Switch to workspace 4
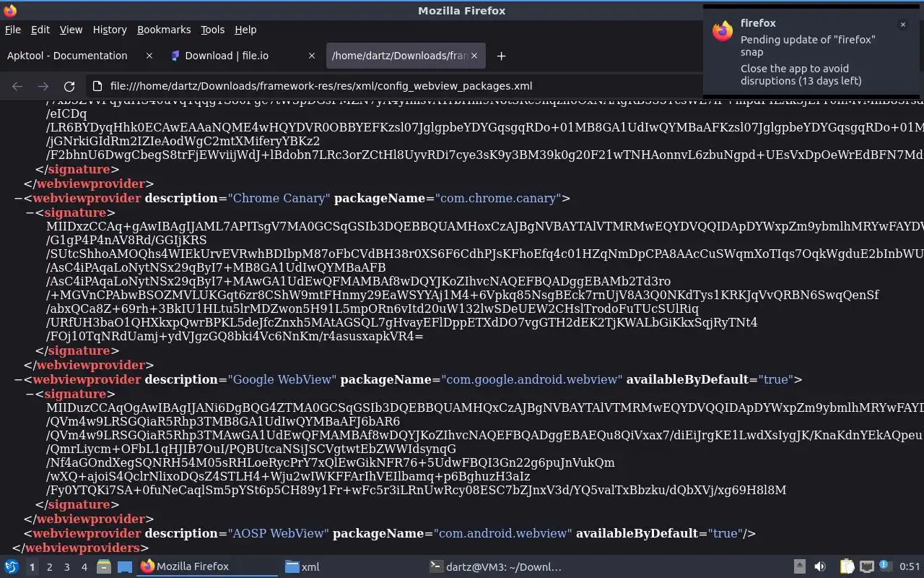 point(84,567)
